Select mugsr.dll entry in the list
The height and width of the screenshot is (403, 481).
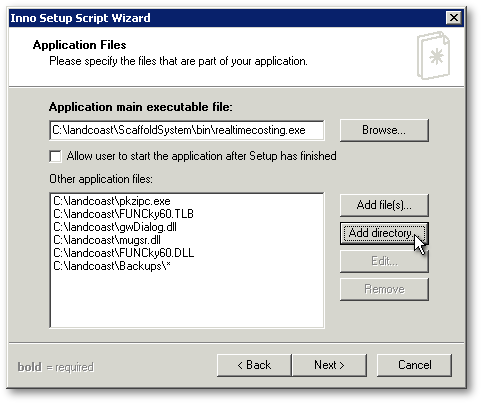click(x=107, y=240)
